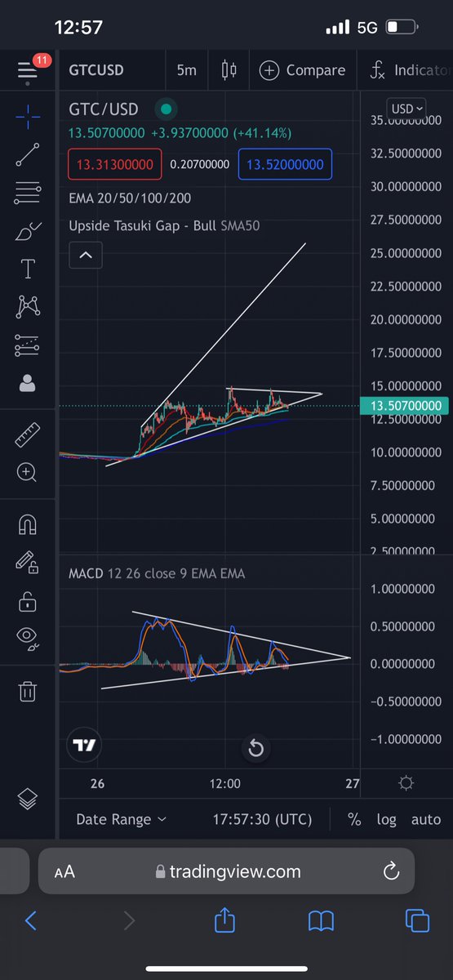Toggle magnet mode snapping
Viewport: 453px width, 980px height.
pyautogui.click(x=28, y=524)
